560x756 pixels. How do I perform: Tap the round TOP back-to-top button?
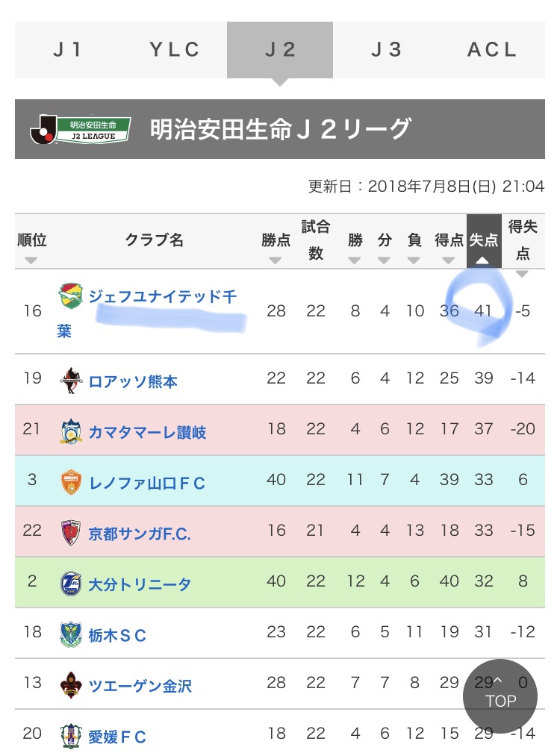[500, 696]
